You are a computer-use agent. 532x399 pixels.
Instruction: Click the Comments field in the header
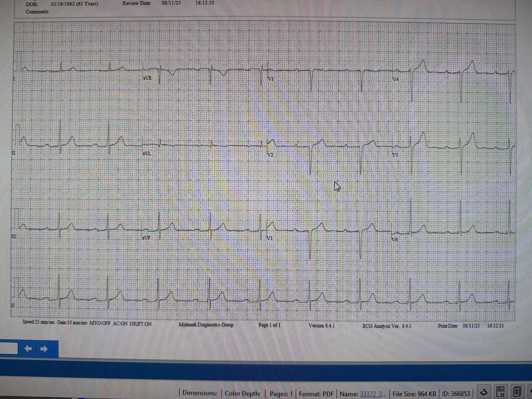pos(38,12)
